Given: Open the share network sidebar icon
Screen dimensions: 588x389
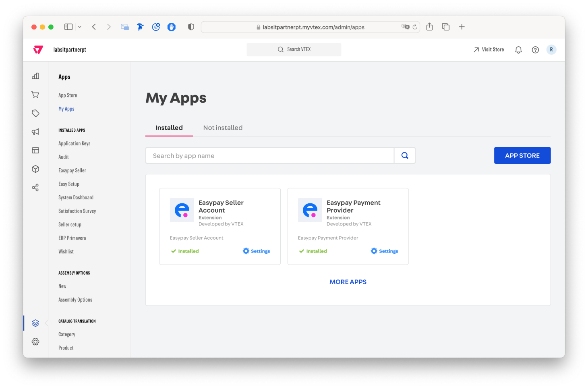Looking at the screenshot, I should point(35,188).
